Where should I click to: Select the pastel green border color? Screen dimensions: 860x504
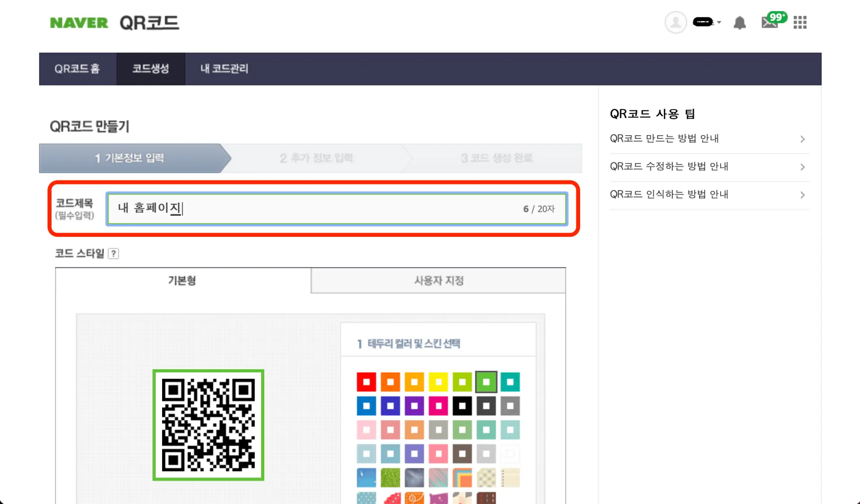click(462, 430)
